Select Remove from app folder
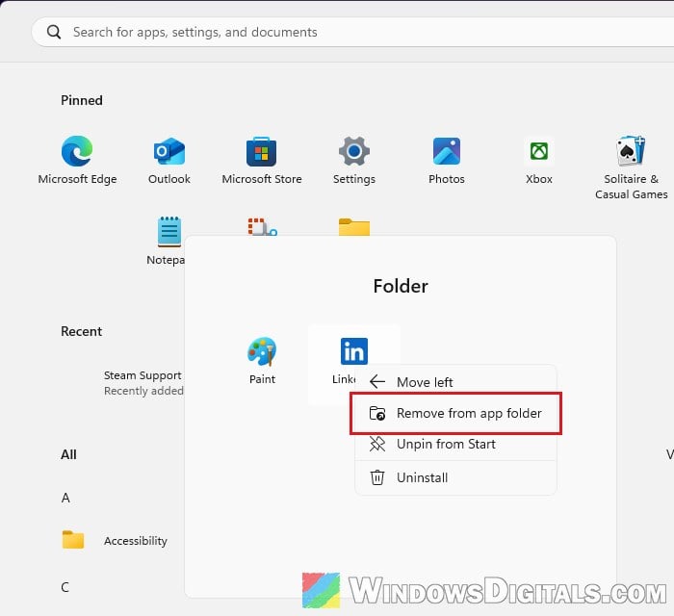This screenshot has width=674, height=616. pos(455,413)
